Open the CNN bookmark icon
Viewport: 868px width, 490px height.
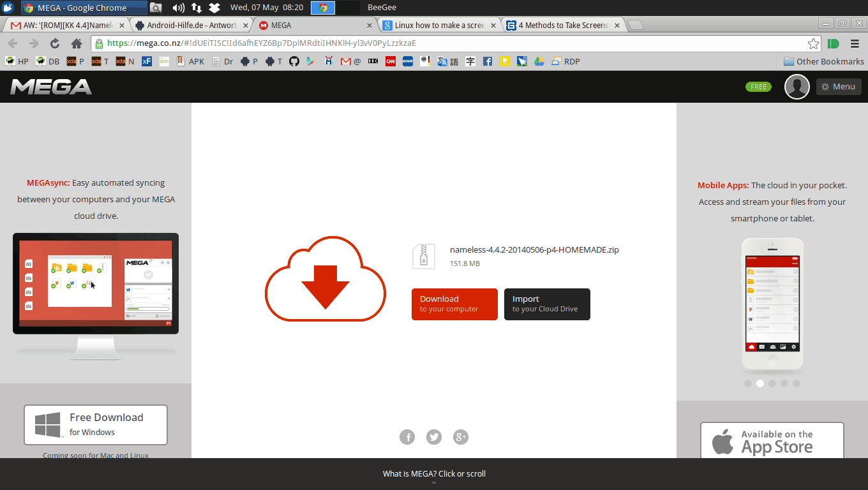[390, 61]
